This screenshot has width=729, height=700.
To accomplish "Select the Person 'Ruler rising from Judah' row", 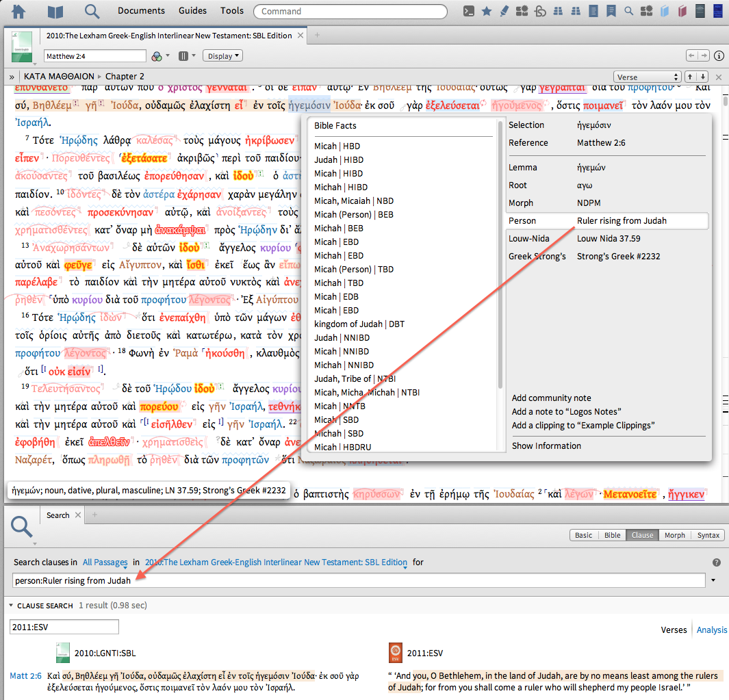I will click(x=606, y=221).
